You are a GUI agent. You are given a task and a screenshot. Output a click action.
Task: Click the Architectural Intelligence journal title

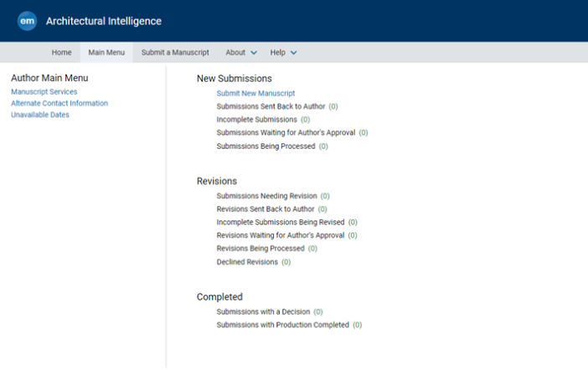coord(104,22)
